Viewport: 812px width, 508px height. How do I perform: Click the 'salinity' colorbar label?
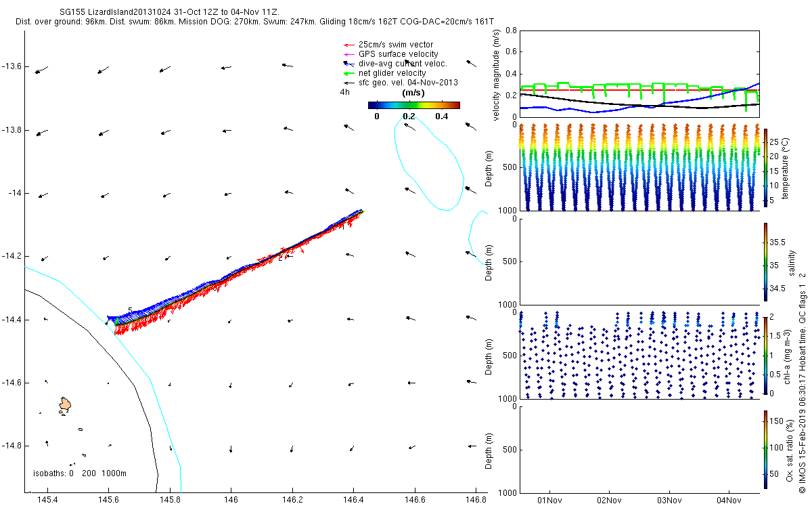[792, 262]
